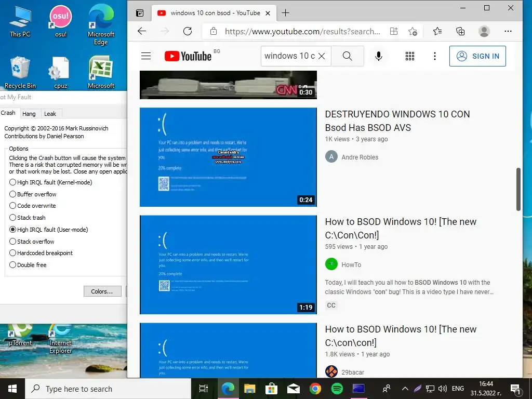Open 29bacar's 'How to BSOD Windows 10' title
Viewport: 532px width, 399px height.
pos(401,336)
